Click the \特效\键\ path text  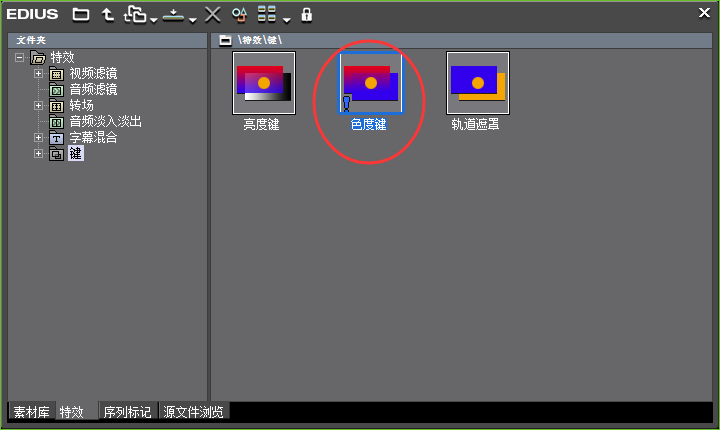click(260, 40)
